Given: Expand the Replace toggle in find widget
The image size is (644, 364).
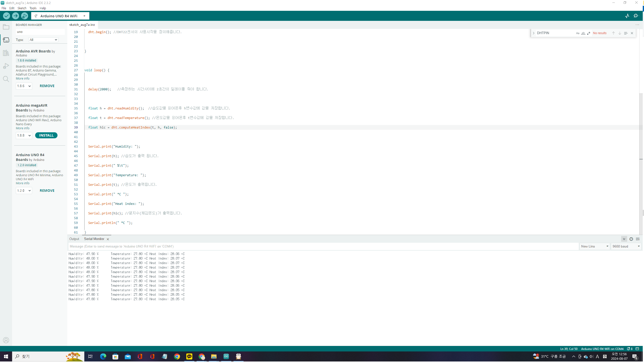Looking at the screenshot, I should click(534, 33).
